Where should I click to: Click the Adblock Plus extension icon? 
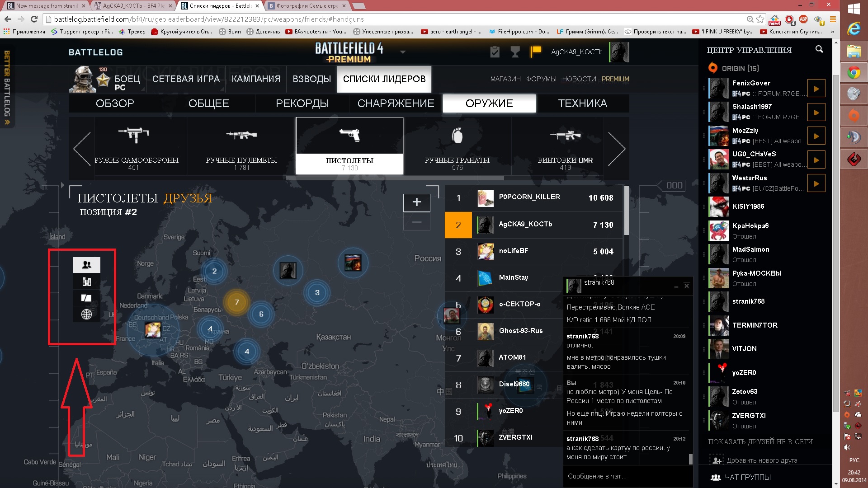tap(803, 19)
